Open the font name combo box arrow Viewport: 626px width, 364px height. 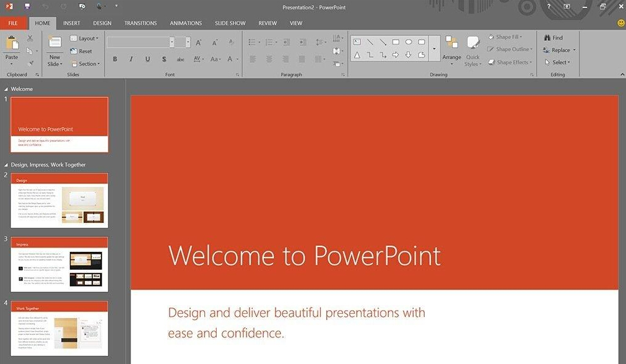[x=172, y=42]
